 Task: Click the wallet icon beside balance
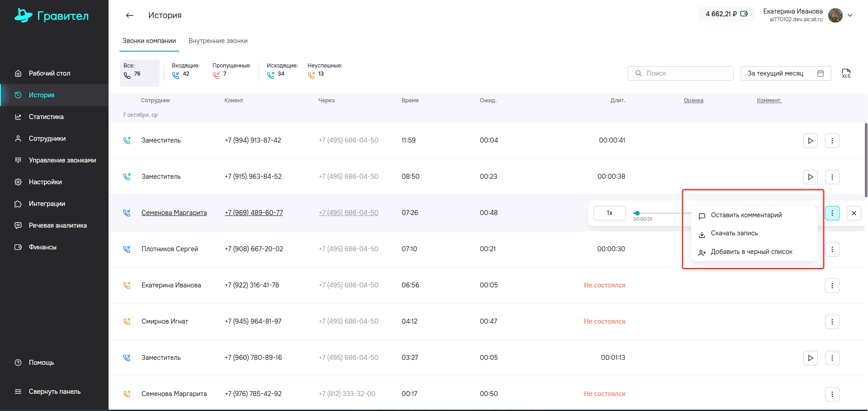pos(744,14)
